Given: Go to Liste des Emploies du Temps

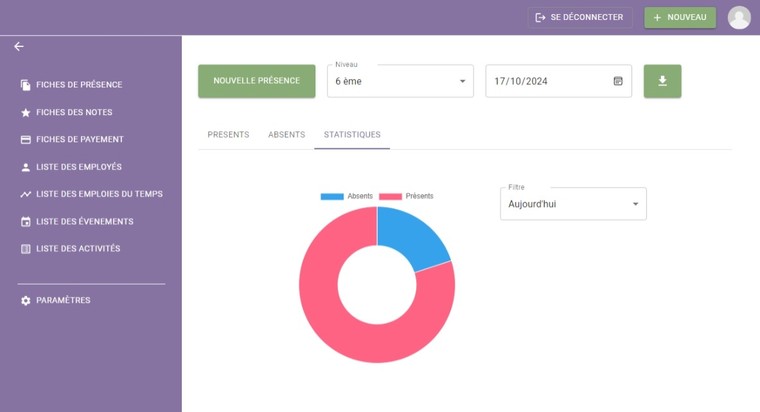Looking at the screenshot, I should (99, 194).
